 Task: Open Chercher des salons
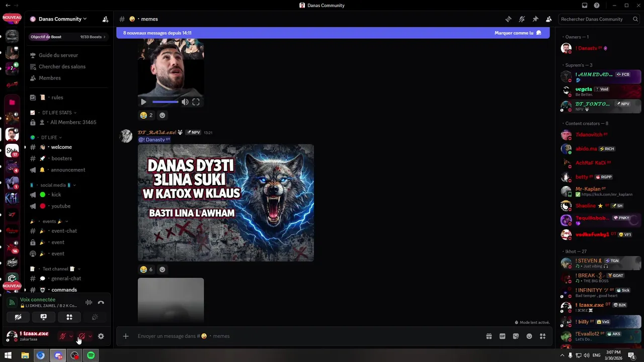(x=62, y=66)
